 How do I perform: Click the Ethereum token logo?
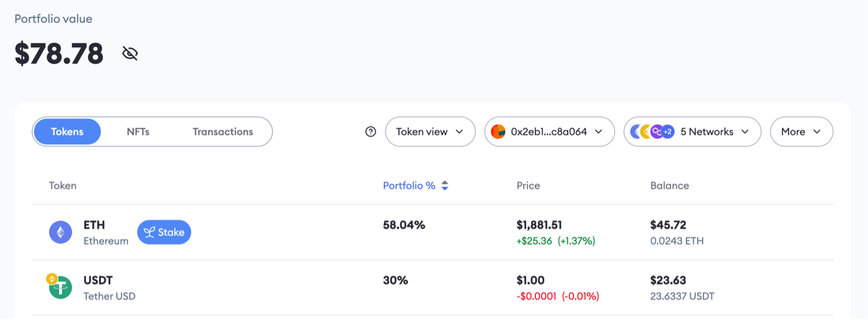tap(61, 232)
